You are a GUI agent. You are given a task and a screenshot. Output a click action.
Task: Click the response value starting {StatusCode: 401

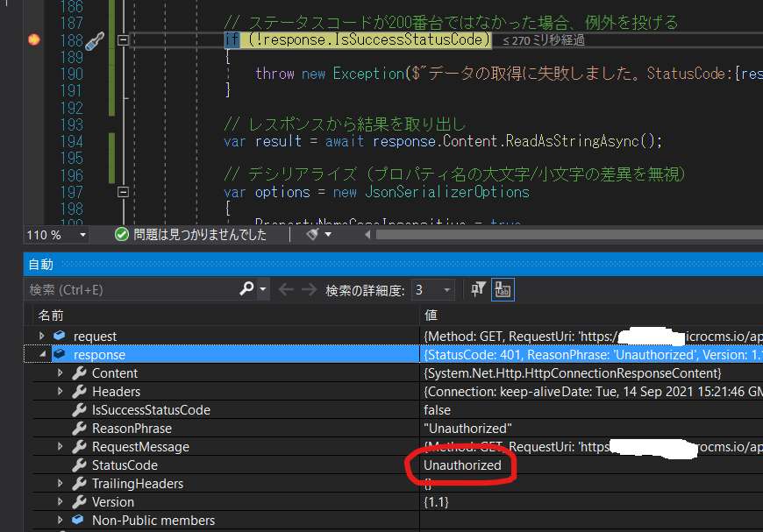coord(593,354)
